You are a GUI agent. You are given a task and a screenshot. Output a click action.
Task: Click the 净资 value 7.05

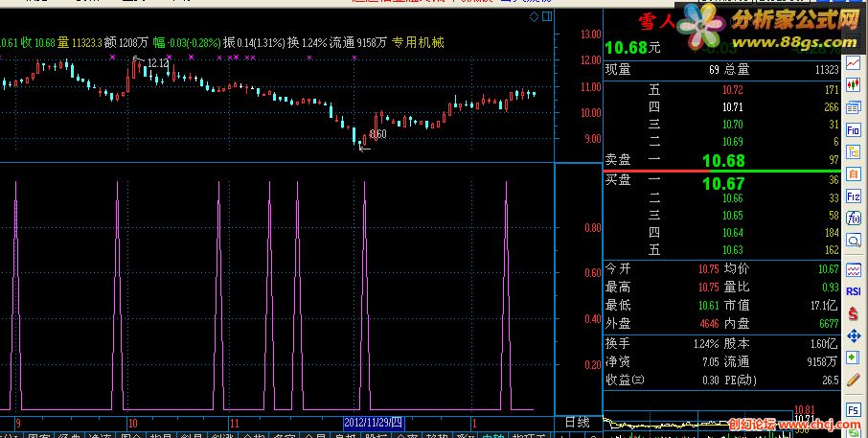click(711, 362)
